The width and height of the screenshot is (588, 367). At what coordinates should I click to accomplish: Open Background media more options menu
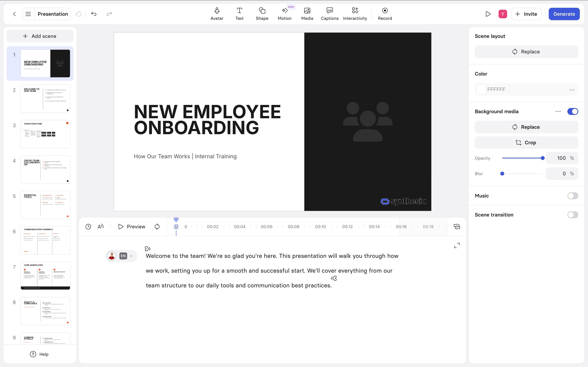click(x=558, y=111)
